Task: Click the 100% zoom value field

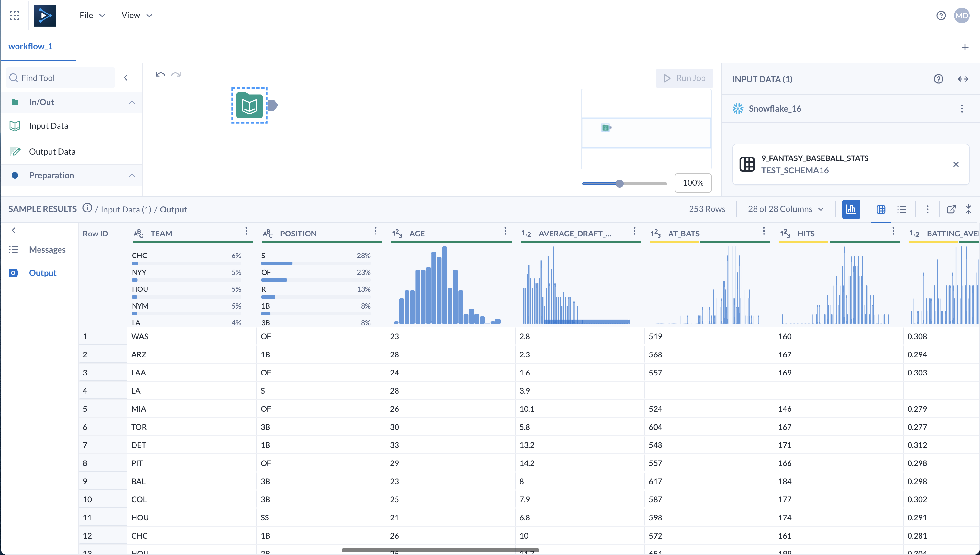Action: (x=692, y=183)
